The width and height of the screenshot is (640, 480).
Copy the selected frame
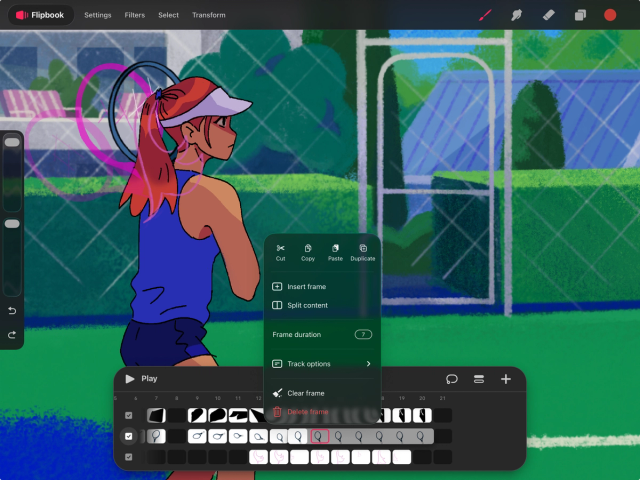pyautogui.click(x=308, y=252)
